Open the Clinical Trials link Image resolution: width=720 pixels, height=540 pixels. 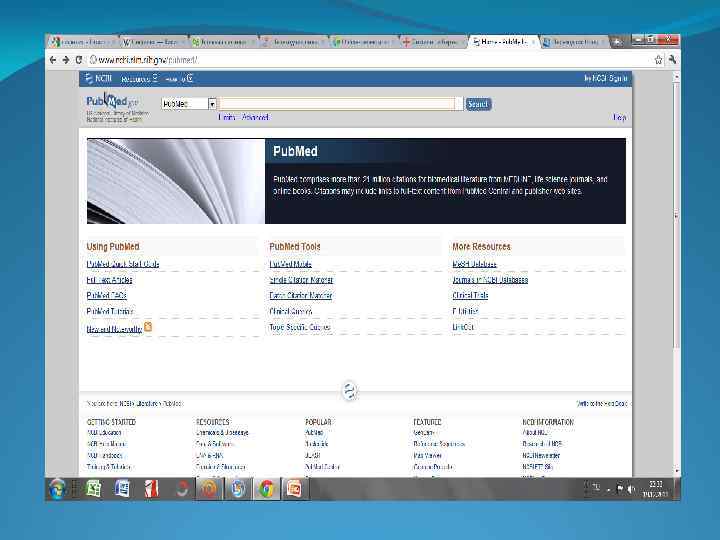pyautogui.click(x=470, y=295)
